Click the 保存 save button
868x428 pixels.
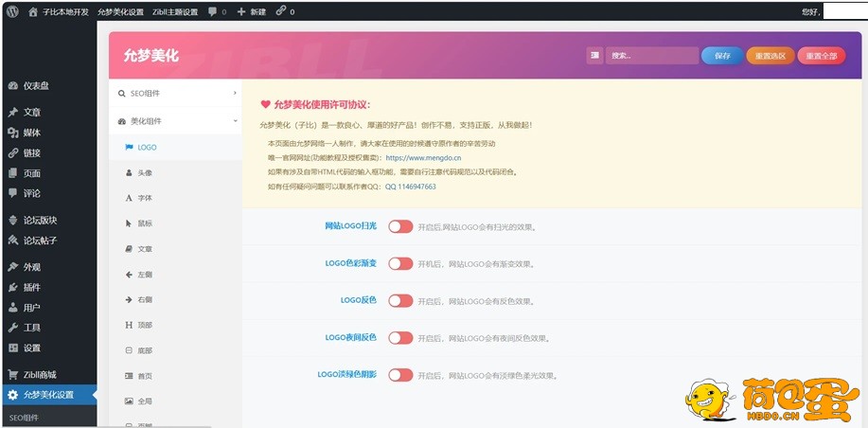722,56
